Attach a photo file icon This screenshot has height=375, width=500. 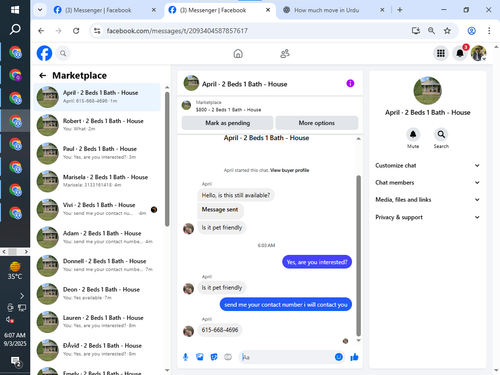(200, 357)
